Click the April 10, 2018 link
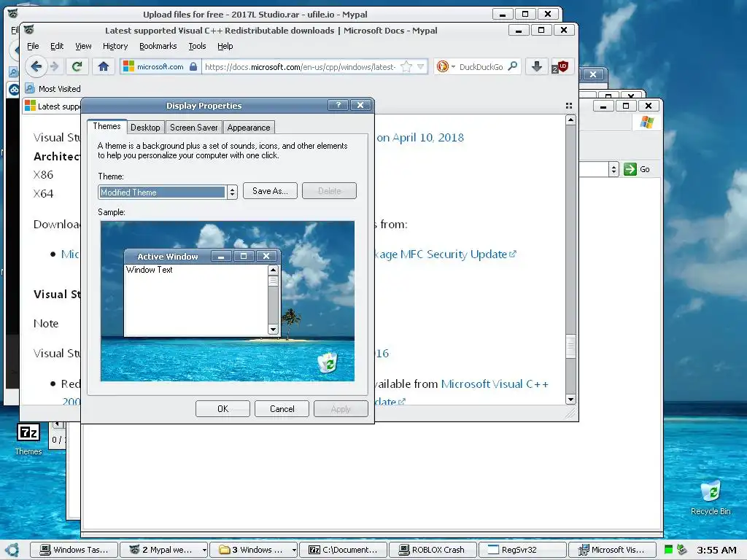The image size is (747, 560). click(427, 138)
